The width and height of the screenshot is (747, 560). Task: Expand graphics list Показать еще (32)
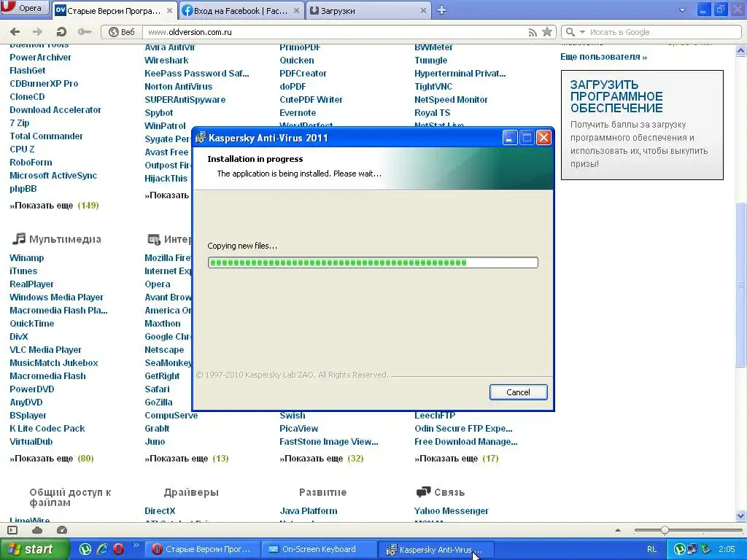click(x=322, y=459)
